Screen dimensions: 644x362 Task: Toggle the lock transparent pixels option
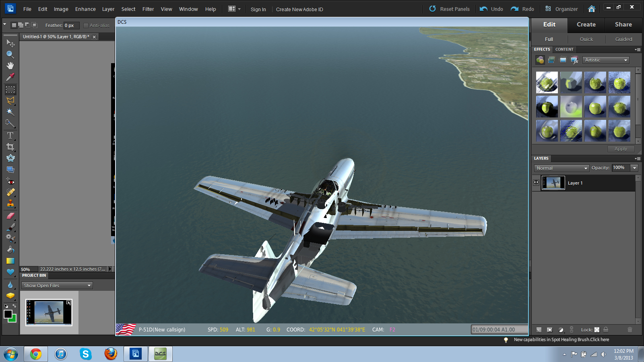pyautogui.click(x=597, y=330)
